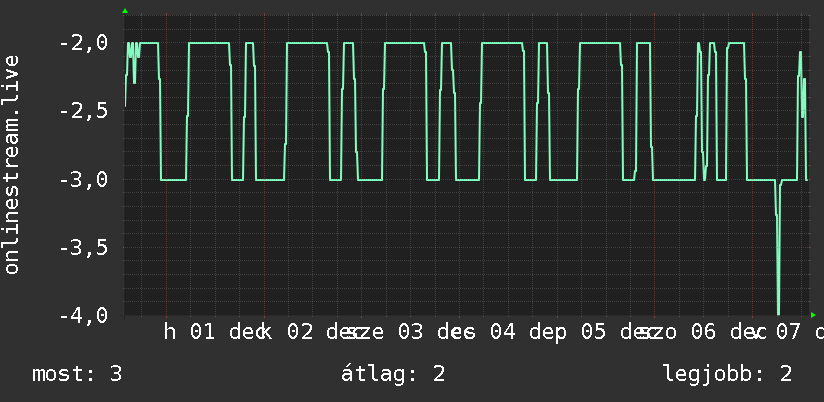Click the -3,5 y-axis label
824x402 pixels.
84,248
